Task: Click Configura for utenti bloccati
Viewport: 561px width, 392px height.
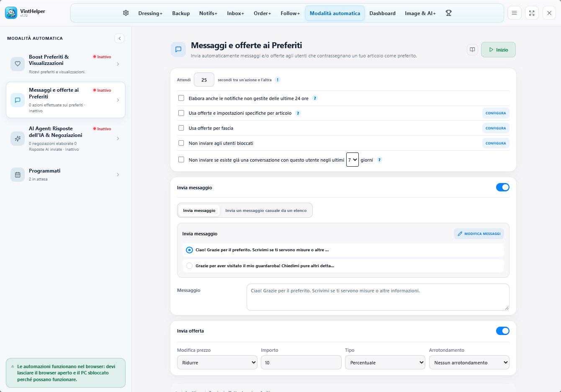Action: (496, 143)
